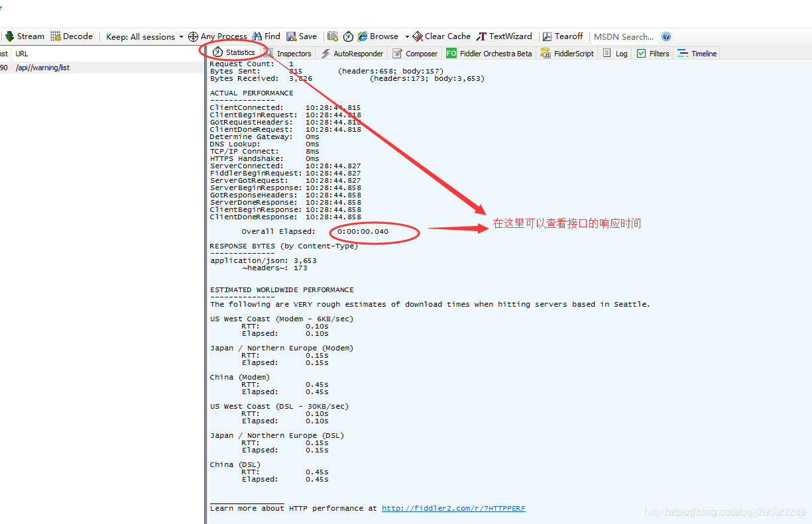Open the fiddler2.com HTTPPERF link
Image resolution: width=812 pixels, height=524 pixels.
point(453,509)
